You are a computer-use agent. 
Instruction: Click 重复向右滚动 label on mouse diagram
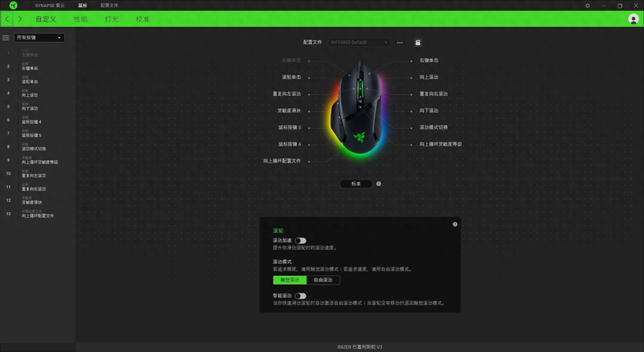pos(434,94)
